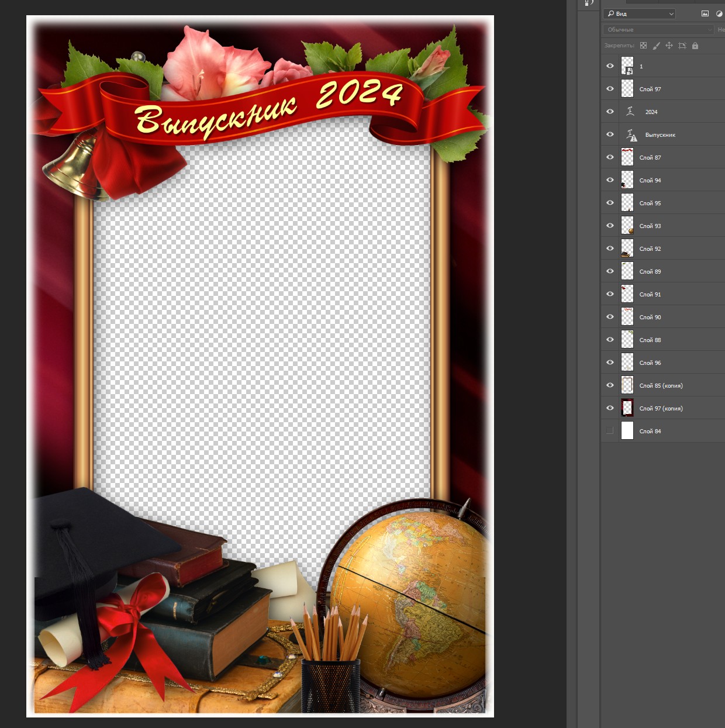Select the Слой 91 layer by name
Image resolution: width=725 pixels, height=728 pixels.
point(650,294)
